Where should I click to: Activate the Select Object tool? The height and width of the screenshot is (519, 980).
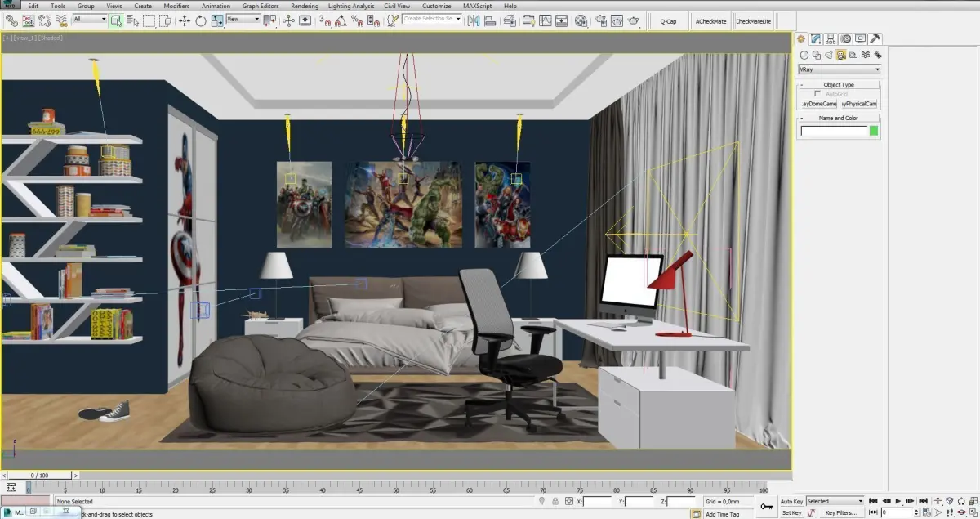tap(116, 20)
